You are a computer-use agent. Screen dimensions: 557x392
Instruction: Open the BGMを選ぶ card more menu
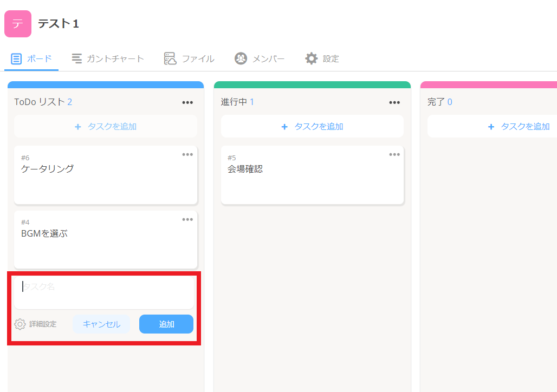[187, 219]
